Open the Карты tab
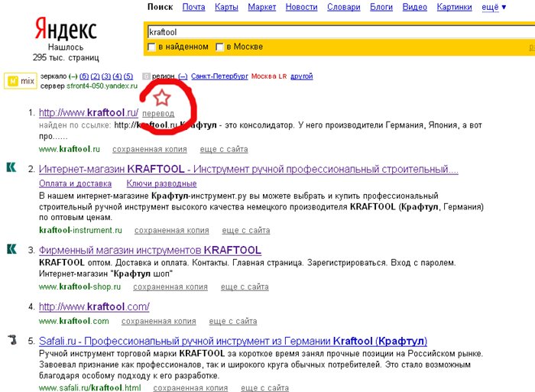 click(x=226, y=7)
